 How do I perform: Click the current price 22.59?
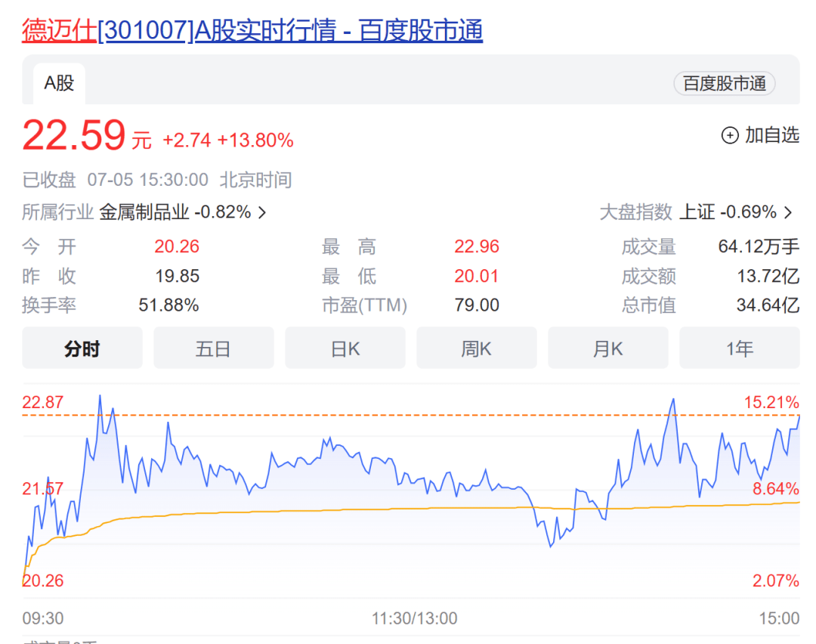pyautogui.click(x=74, y=135)
